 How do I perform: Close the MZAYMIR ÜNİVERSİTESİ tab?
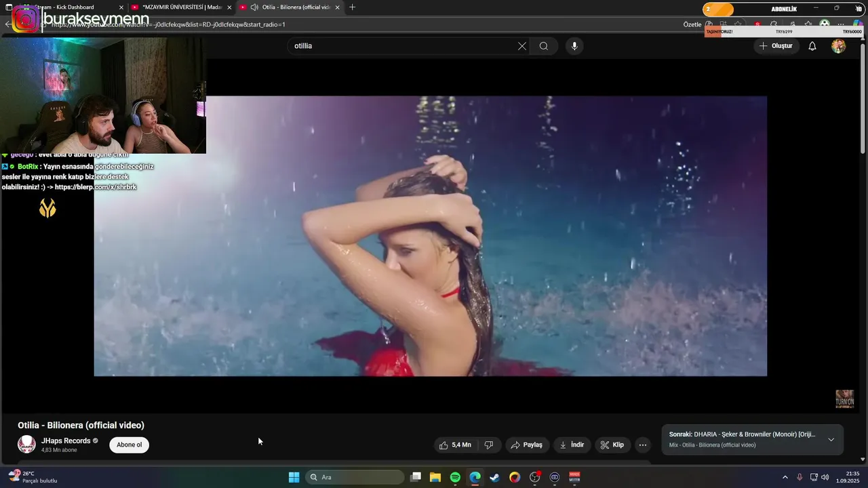tap(229, 7)
